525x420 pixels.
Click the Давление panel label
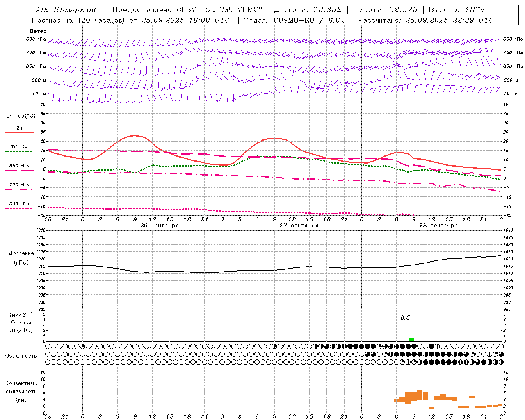coord(21,253)
